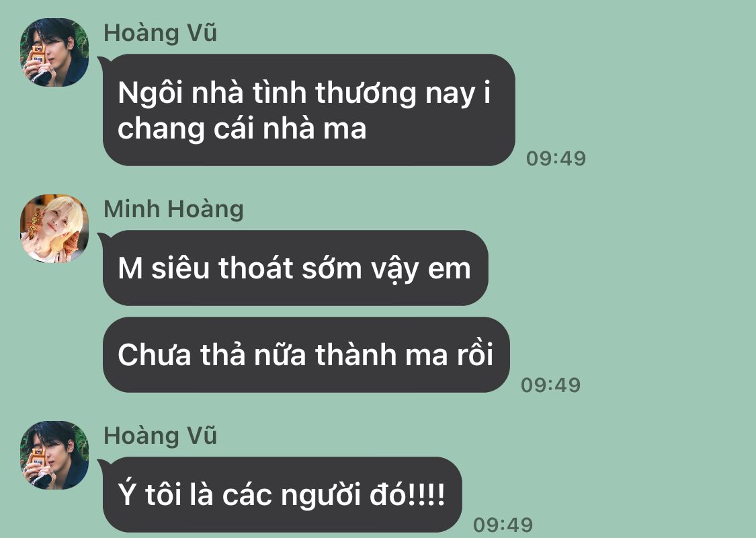This screenshot has height=538, width=756.
Task: Select the 'Ý tôi là các người đó!!!!' message
Action: coord(282,494)
